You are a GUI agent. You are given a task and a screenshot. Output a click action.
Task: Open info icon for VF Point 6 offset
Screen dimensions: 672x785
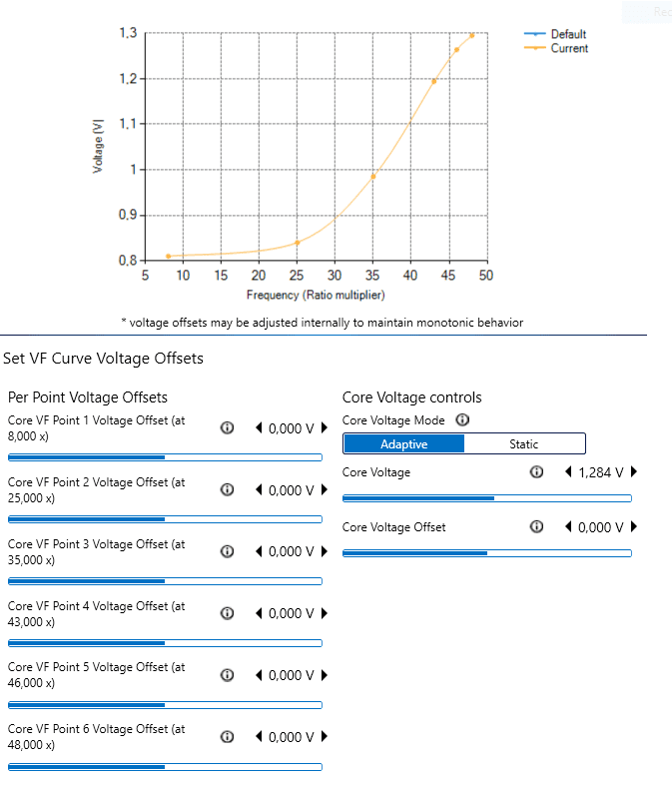tap(228, 737)
